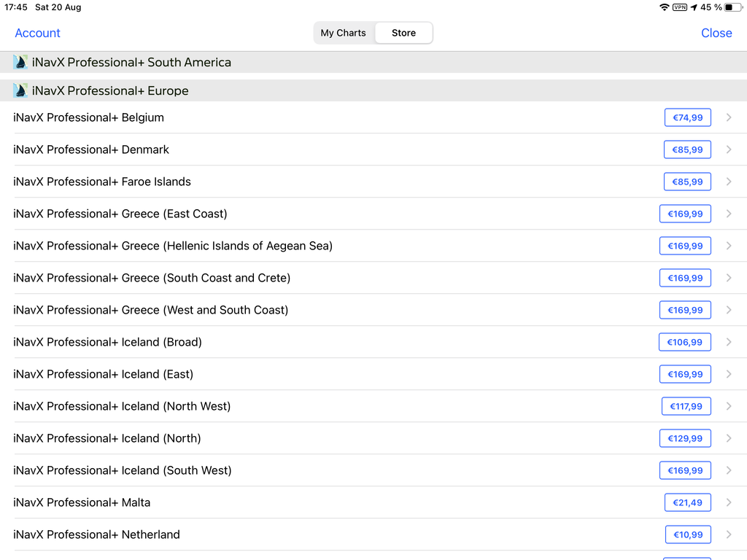The image size is (747, 560).
Task: Select iNavX Professional+ Belgium row text
Action: (x=88, y=117)
